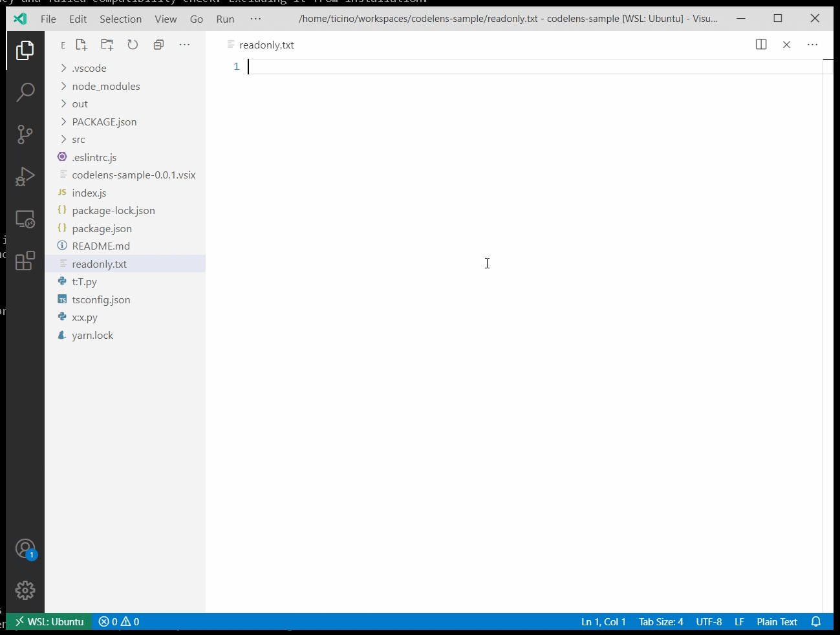Split the editor to the right
The image size is (840, 635).
761,45
